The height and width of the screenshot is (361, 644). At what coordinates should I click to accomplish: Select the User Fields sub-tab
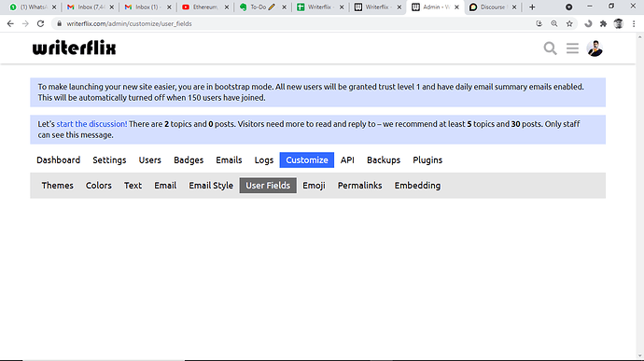coord(268,186)
